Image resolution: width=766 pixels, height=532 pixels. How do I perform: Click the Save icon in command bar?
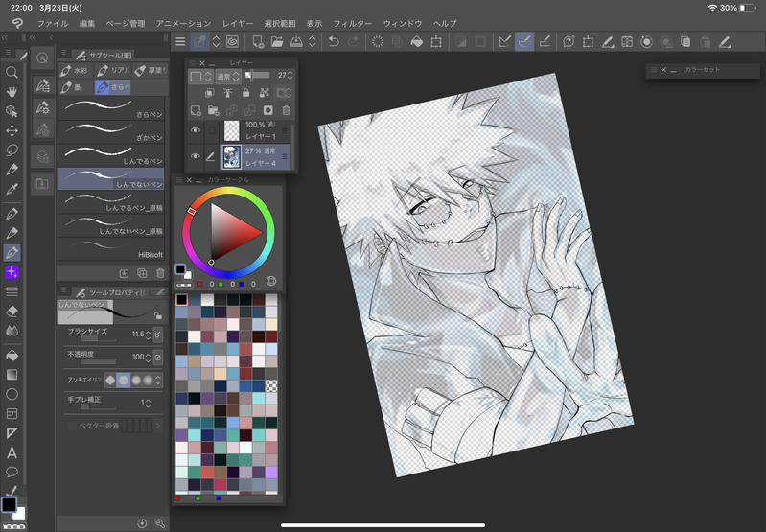click(296, 42)
